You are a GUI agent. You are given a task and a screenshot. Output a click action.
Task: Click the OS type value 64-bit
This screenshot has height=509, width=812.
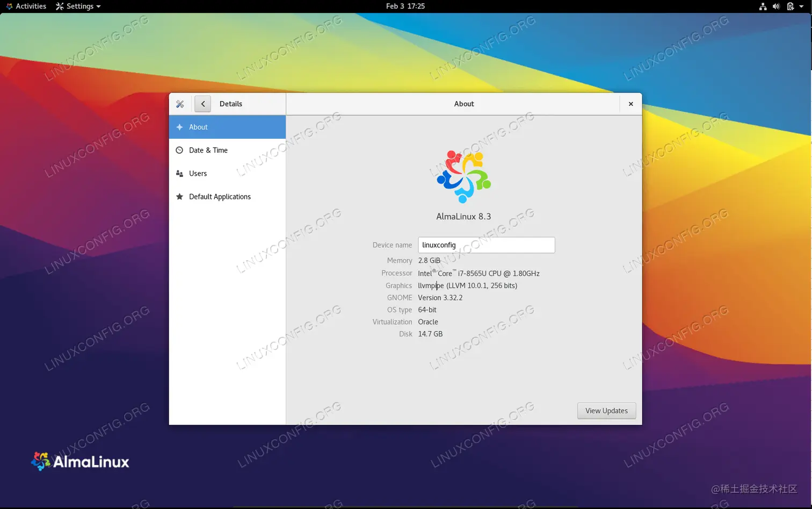pyautogui.click(x=427, y=310)
